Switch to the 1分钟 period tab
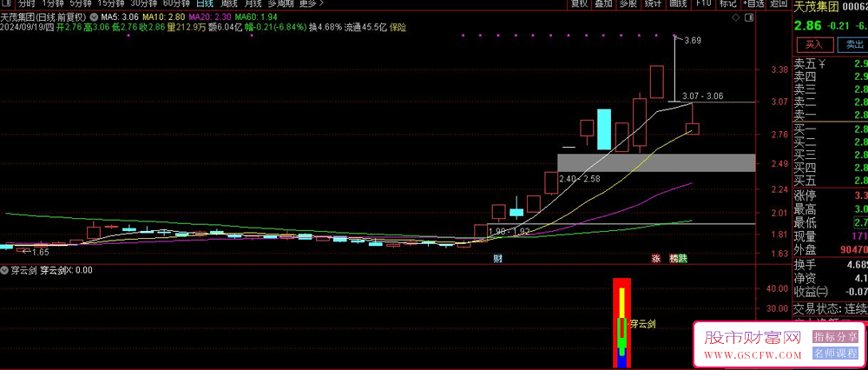Image resolution: width=868 pixels, height=370 pixels. pos(53,3)
